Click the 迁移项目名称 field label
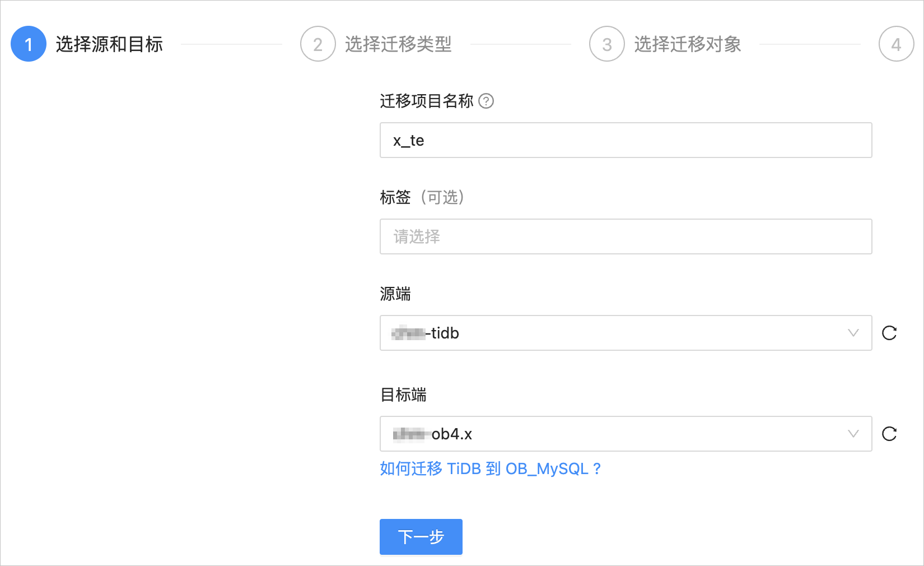Image resolution: width=924 pixels, height=566 pixels. tap(427, 101)
